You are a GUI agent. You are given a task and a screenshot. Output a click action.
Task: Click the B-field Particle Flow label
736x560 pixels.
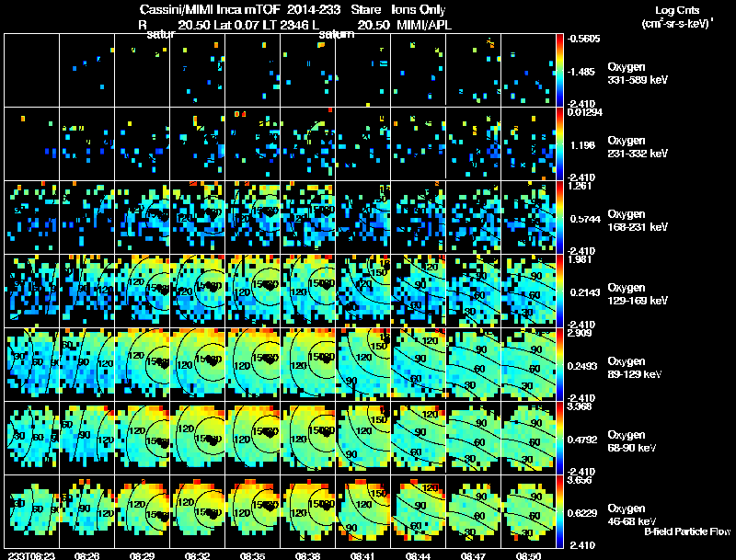coord(687,531)
